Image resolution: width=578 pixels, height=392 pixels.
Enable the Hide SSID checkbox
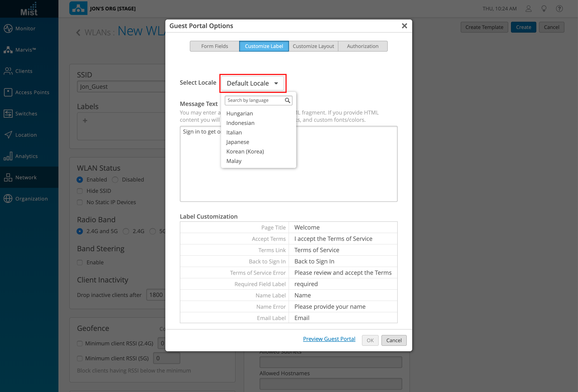[x=80, y=191]
